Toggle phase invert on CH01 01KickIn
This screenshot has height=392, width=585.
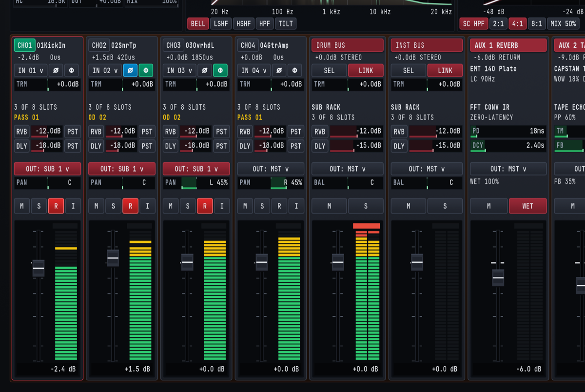pyautogui.click(x=56, y=70)
